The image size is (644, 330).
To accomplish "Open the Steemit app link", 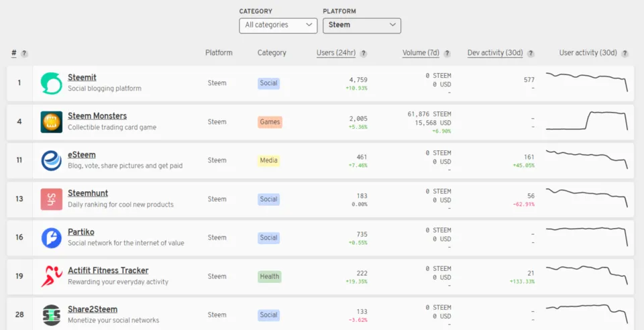I will tap(82, 77).
